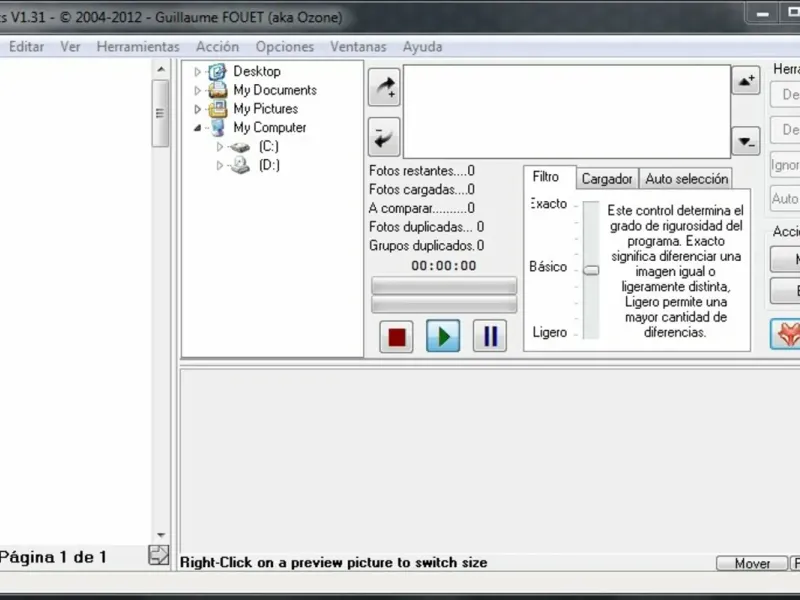Click the My Computer icon
This screenshot has height=600, width=800.
(x=217, y=128)
